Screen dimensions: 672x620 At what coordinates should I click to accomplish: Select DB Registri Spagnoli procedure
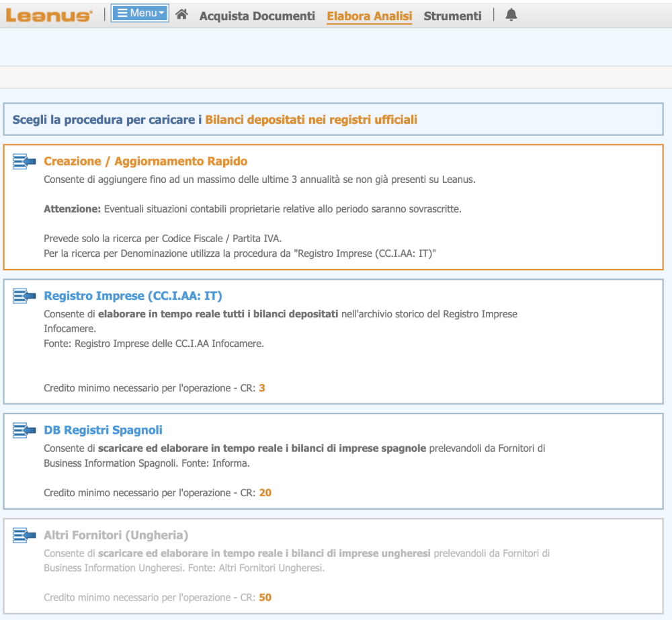tap(103, 430)
